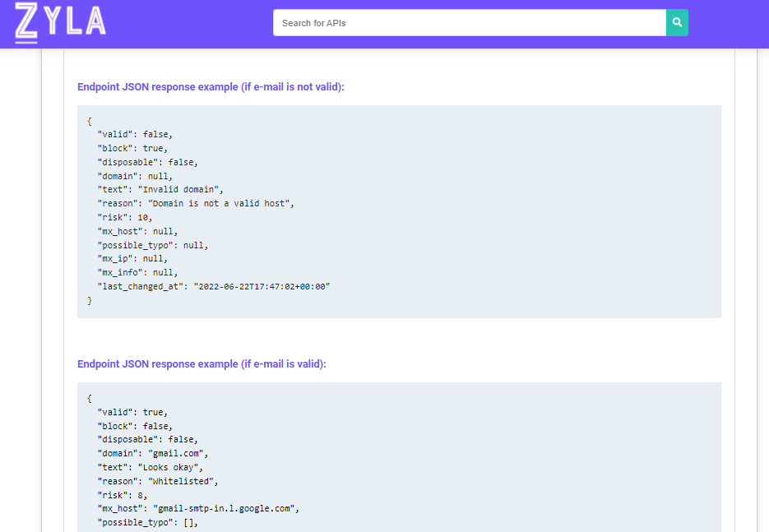Click the valid e-mail response heading
Image resolution: width=769 pixels, height=532 pixels.
pyautogui.click(x=202, y=363)
